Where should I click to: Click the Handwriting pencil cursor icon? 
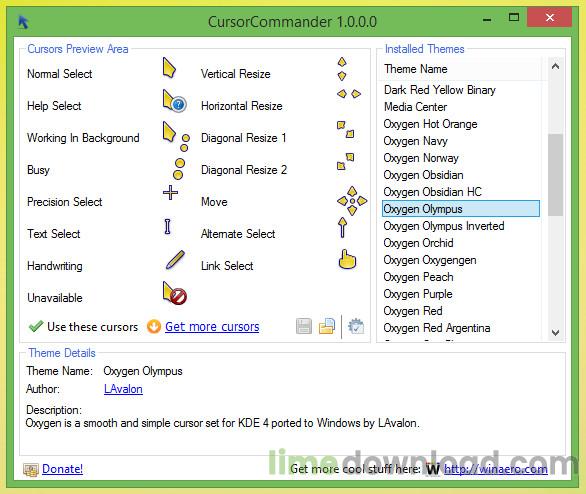(x=175, y=260)
